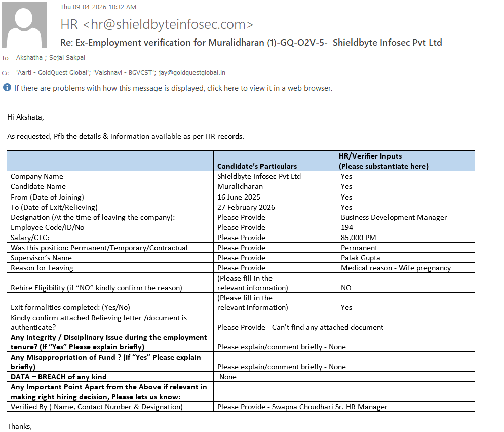Click the empty 'Any Important Point' answer cell

(x=344, y=392)
